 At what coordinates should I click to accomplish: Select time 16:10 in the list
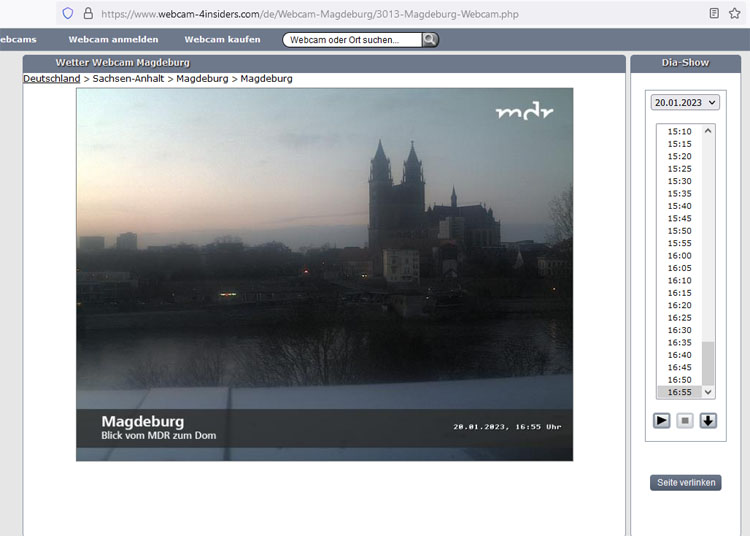click(x=679, y=281)
